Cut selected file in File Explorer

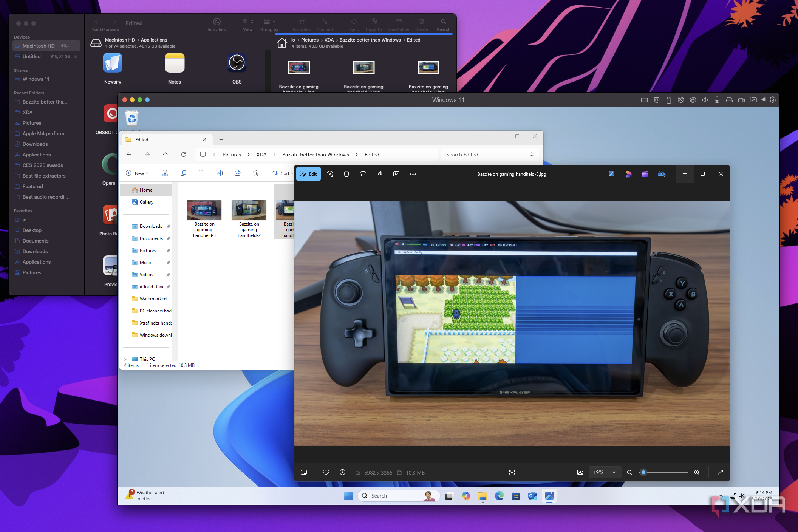pyautogui.click(x=165, y=173)
